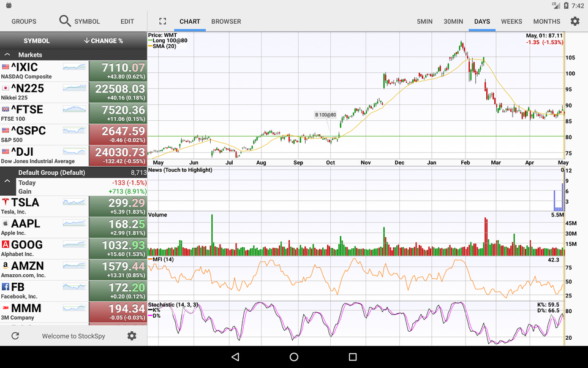The image size is (588, 368).
Task: Switch chart timeframe to WEEKS
Action: pos(511,21)
